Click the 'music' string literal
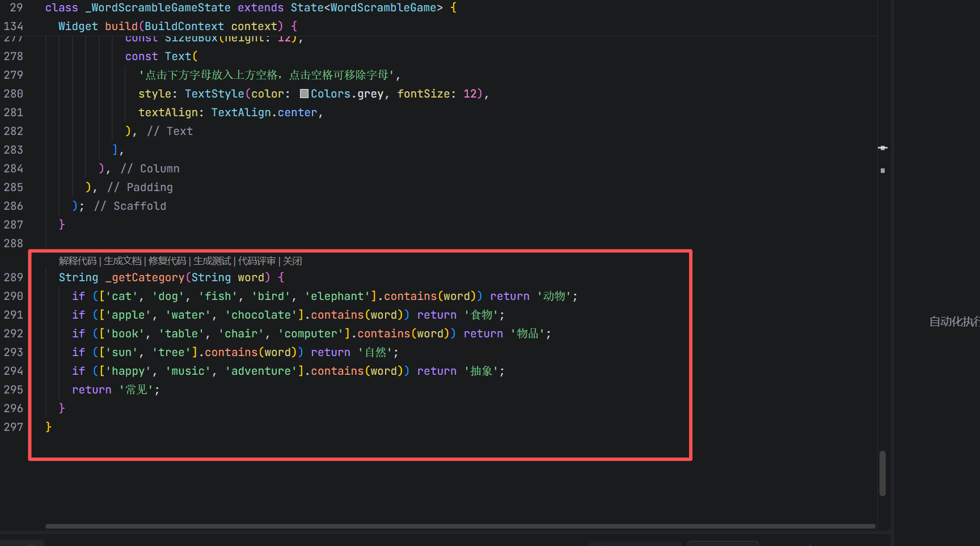The height and width of the screenshot is (546, 980). pos(188,371)
